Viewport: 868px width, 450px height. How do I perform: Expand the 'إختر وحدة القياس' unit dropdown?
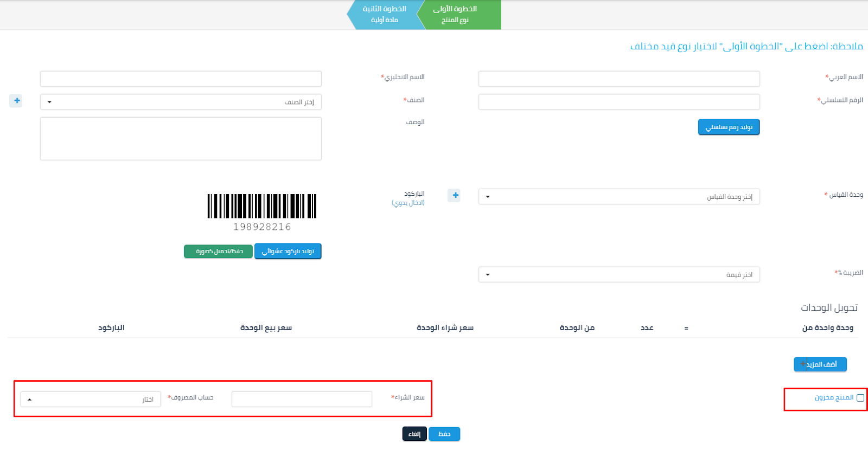[618, 197]
